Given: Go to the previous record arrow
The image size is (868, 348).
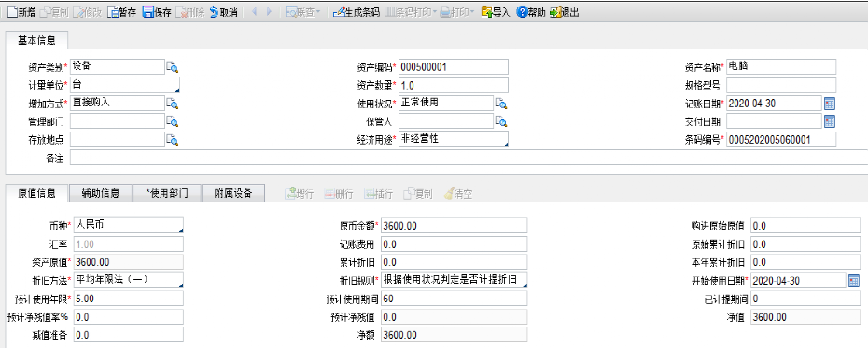Looking at the screenshot, I should click(255, 12).
